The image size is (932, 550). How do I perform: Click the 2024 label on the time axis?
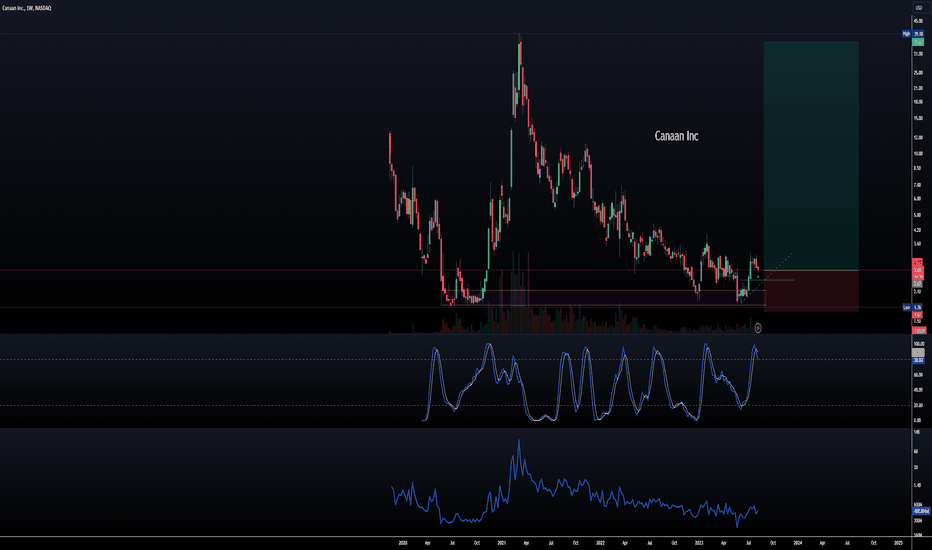[798, 543]
